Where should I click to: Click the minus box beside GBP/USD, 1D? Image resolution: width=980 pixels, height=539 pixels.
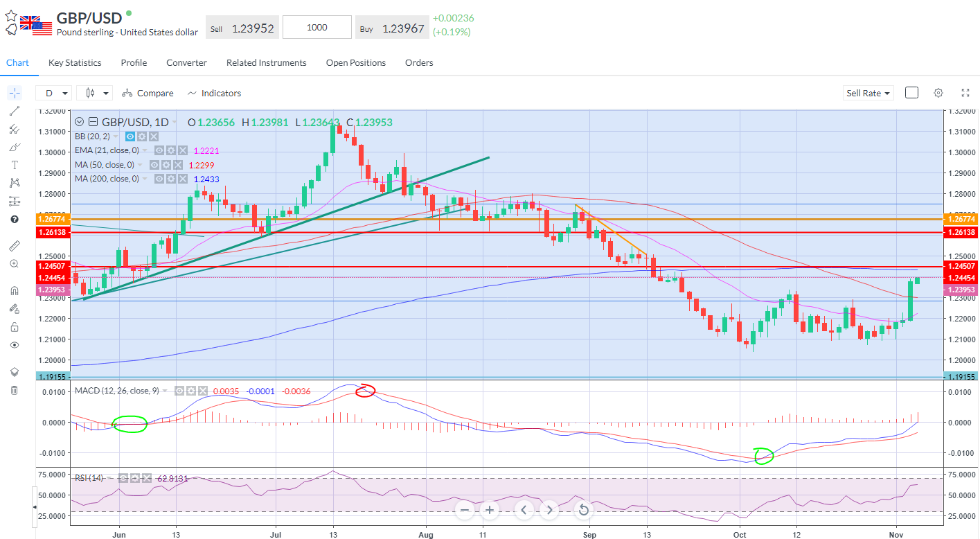pos(93,122)
